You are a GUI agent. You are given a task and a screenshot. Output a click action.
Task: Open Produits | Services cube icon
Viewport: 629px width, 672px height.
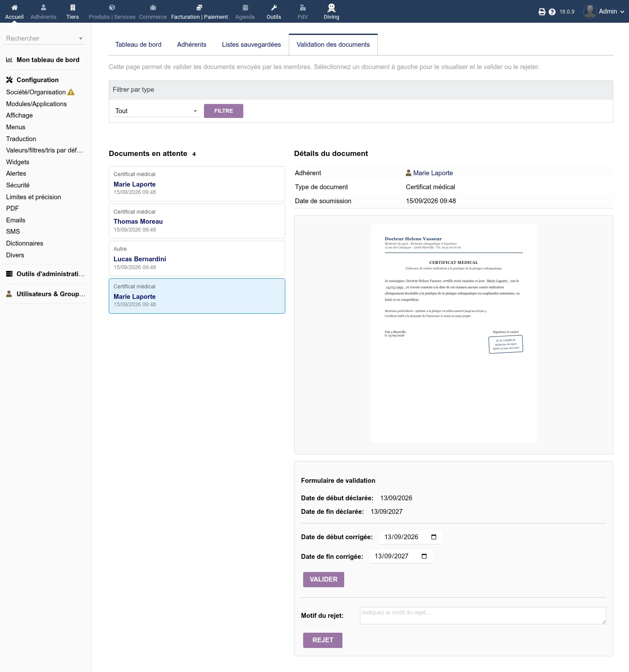pos(112,7)
